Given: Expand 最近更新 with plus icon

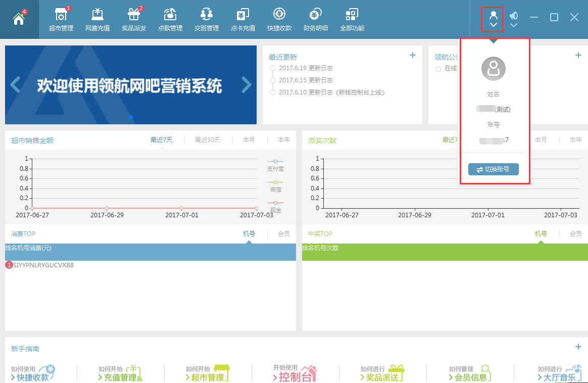Looking at the screenshot, I should pos(413,55).
